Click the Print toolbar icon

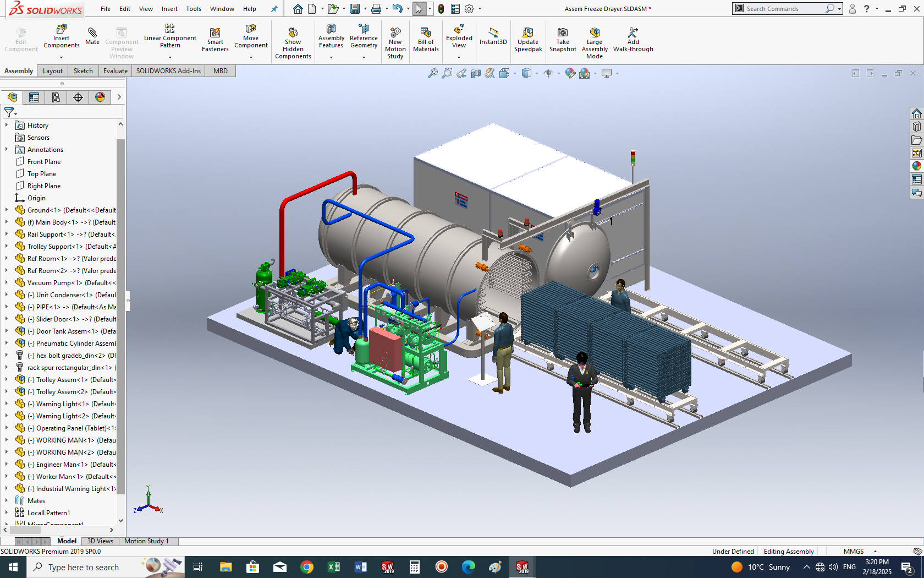click(x=376, y=9)
